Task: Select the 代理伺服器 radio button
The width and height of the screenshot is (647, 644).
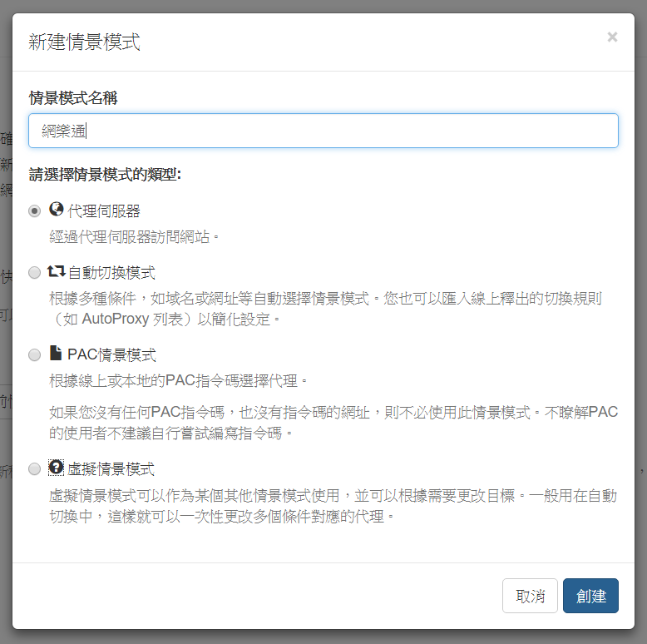Action: 34,211
